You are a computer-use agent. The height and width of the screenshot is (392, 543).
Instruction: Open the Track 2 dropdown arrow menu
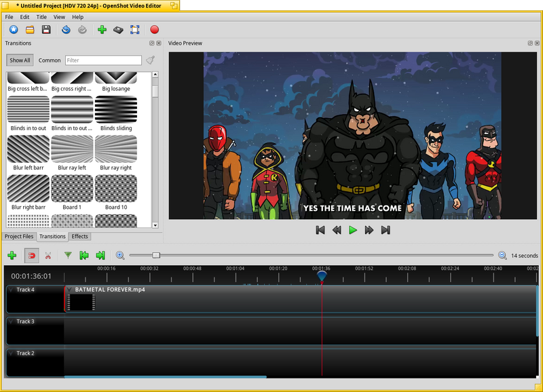pyautogui.click(x=11, y=353)
